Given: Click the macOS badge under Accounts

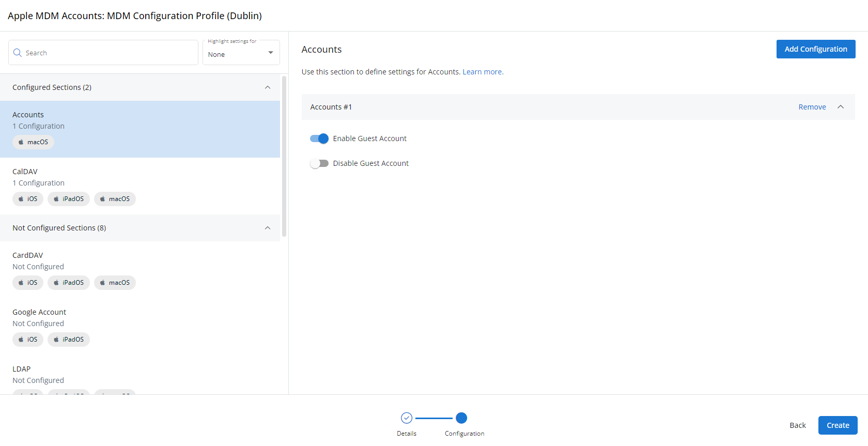Looking at the screenshot, I should (x=33, y=142).
